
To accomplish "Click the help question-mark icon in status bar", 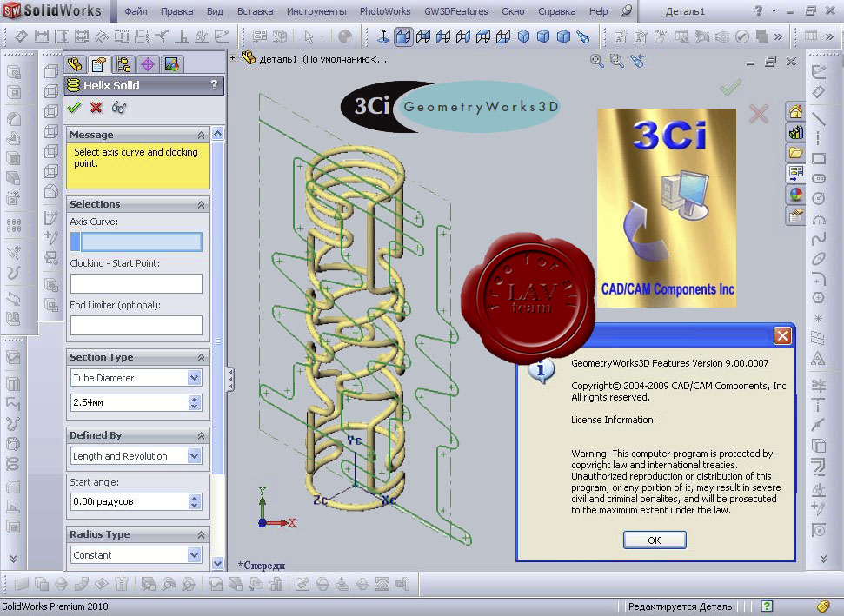I will point(767,606).
